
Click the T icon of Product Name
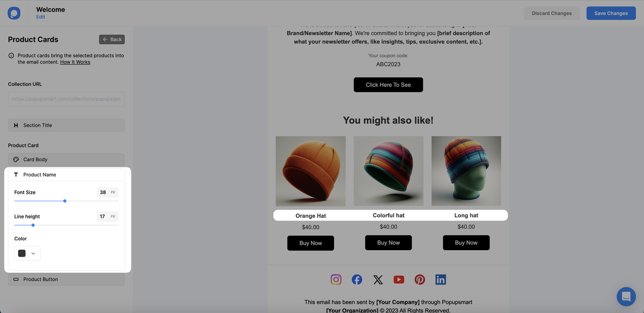(x=16, y=175)
